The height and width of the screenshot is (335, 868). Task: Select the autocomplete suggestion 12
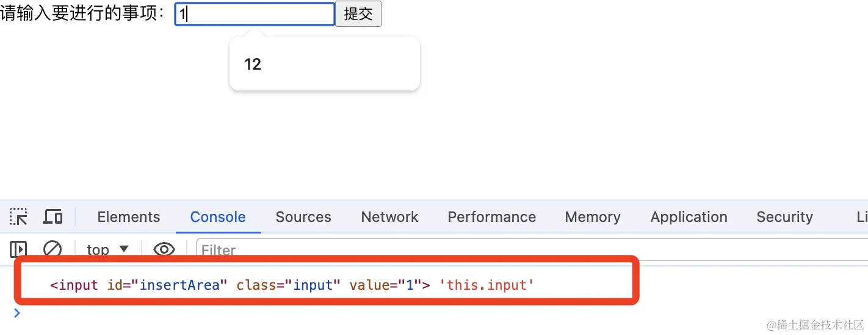[x=253, y=64]
